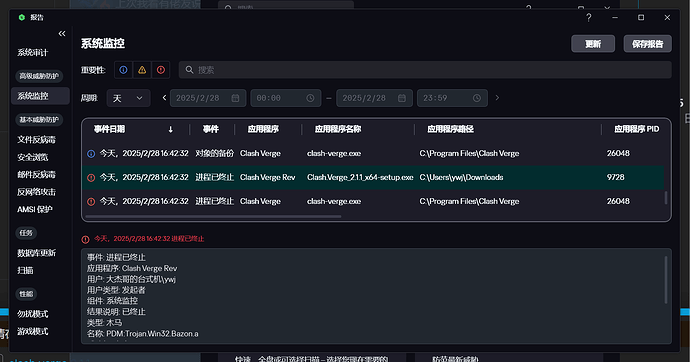Open clock picker for 23:59 end time
Viewport: 690px width, 362px height.
point(477,98)
